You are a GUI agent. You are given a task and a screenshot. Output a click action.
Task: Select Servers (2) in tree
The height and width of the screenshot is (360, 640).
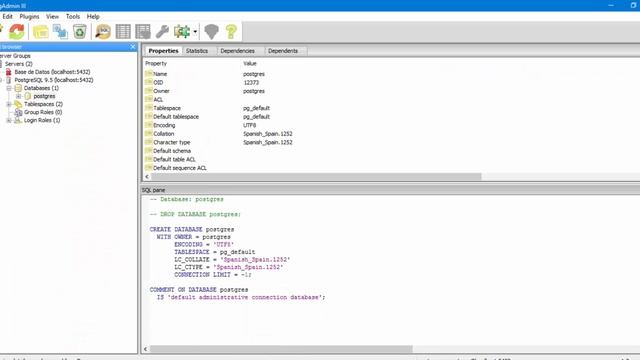point(19,64)
